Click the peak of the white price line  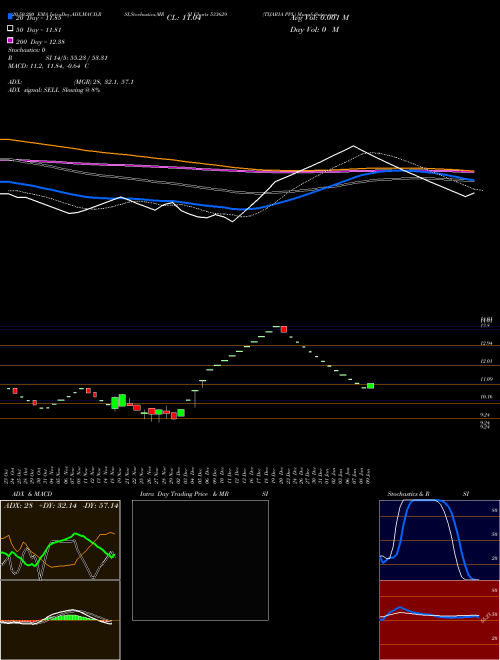353,146
